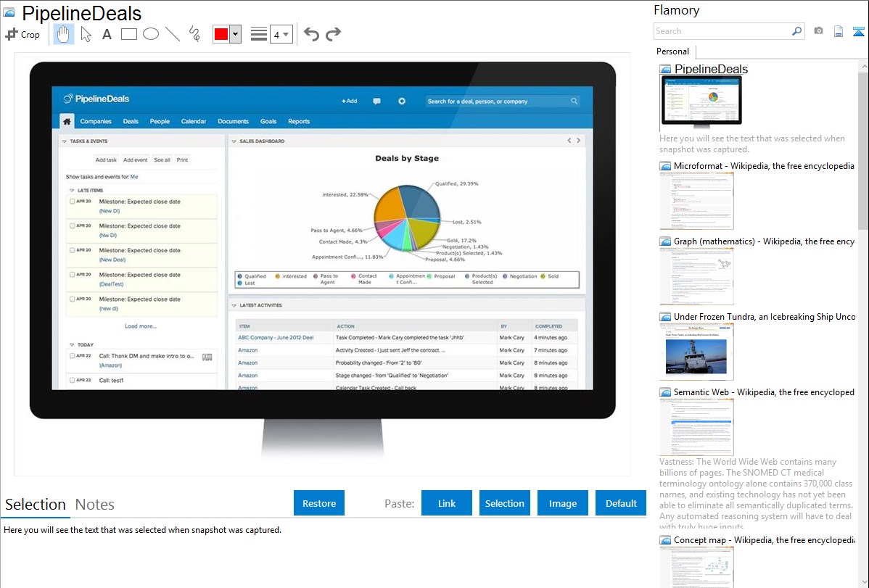The image size is (869, 588).
Task: Pick the ellipse drawing tool
Action: [x=151, y=34]
